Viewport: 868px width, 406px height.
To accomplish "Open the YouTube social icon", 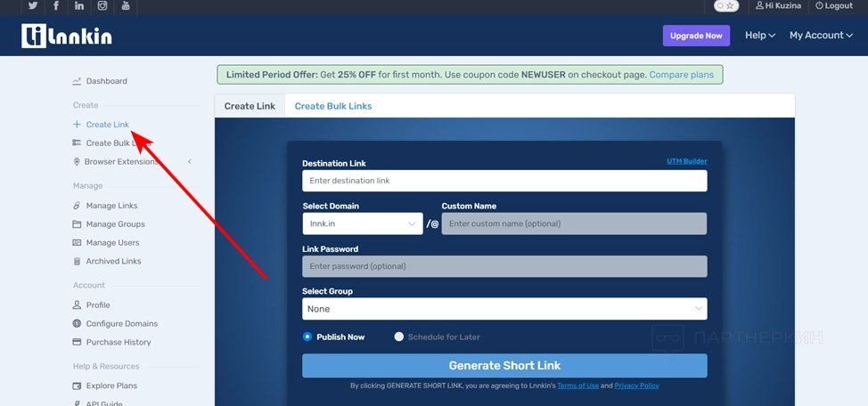I will (x=126, y=5).
